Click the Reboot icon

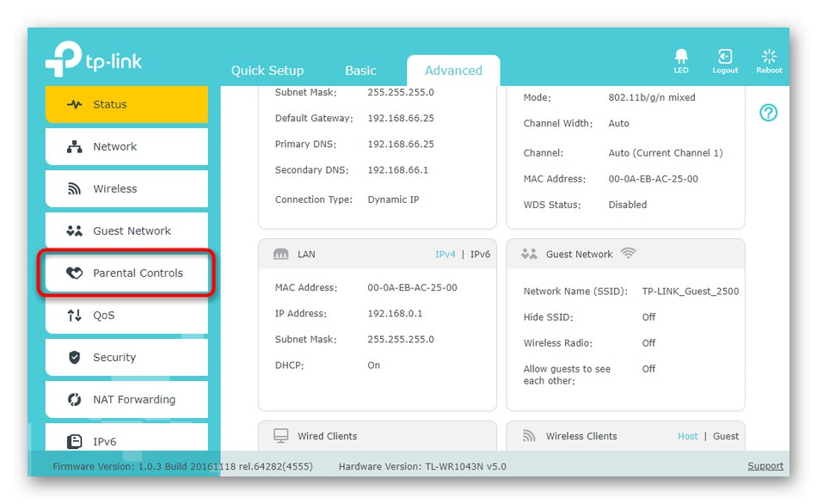pos(769,56)
